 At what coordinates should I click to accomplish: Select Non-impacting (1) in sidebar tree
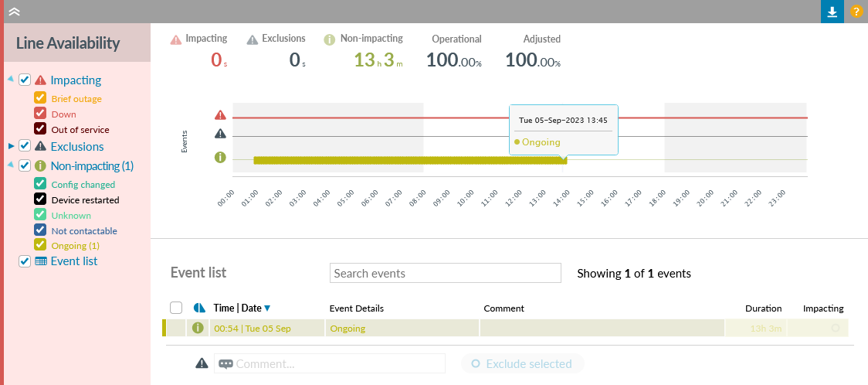point(91,165)
